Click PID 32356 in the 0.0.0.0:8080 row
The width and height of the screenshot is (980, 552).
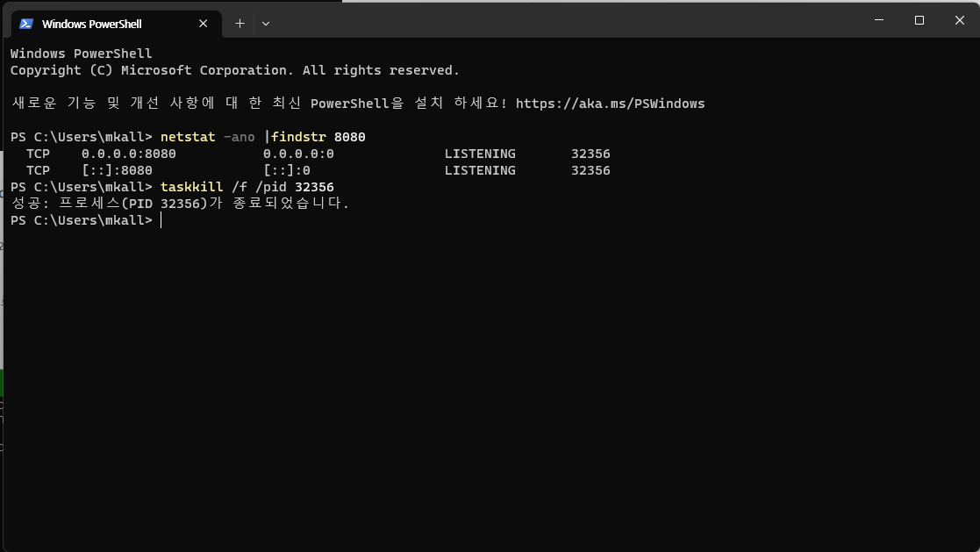pyautogui.click(x=590, y=154)
